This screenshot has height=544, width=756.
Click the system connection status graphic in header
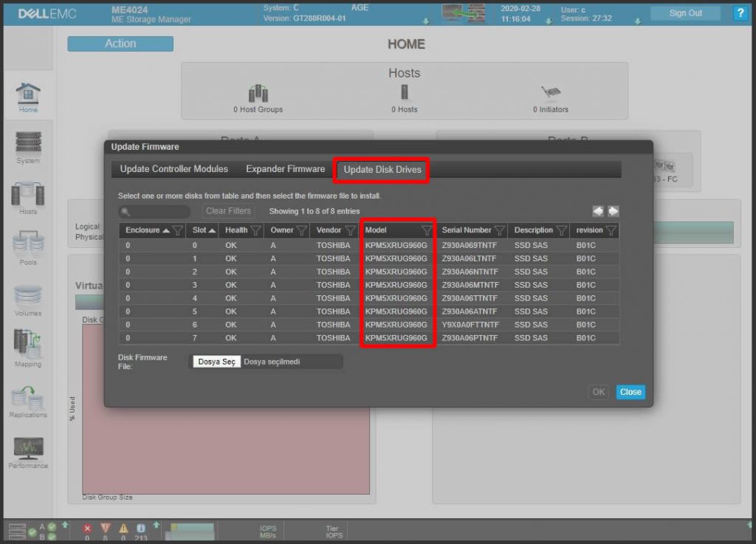[x=464, y=13]
